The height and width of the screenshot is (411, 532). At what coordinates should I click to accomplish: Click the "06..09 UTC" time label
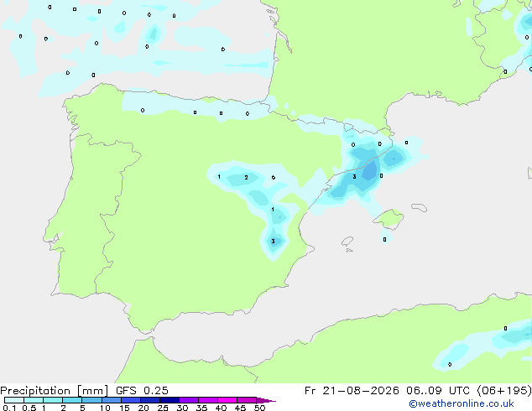pyautogui.click(x=438, y=391)
